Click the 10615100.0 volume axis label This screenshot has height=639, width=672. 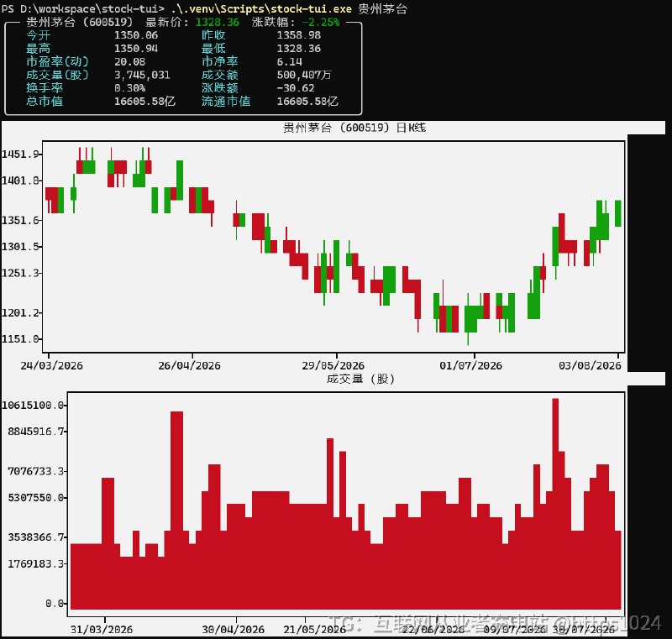(x=33, y=406)
